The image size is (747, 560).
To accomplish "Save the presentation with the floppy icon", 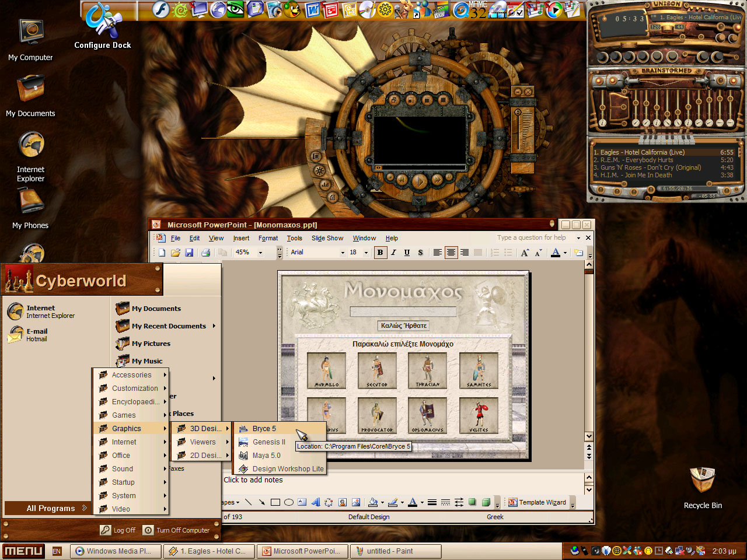I will [x=189, y=253].
